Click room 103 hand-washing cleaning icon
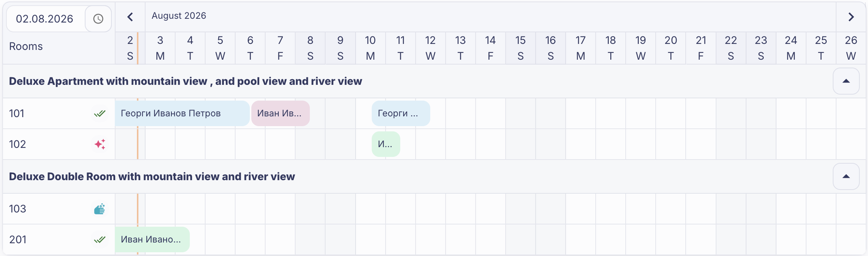 click(x=100, y=209)
